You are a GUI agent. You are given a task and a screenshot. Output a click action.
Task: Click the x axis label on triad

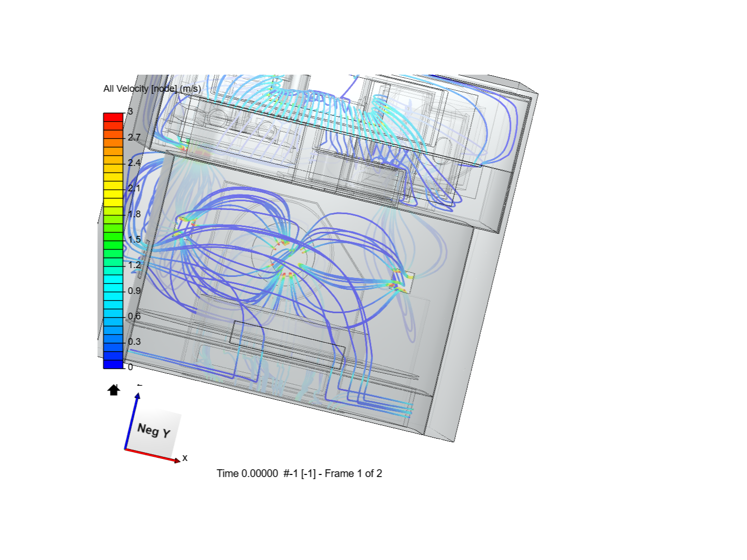[x=185, y=458]
